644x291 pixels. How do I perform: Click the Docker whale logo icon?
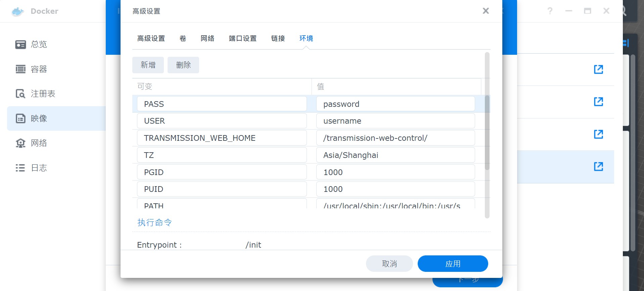[x=17, y=11]
